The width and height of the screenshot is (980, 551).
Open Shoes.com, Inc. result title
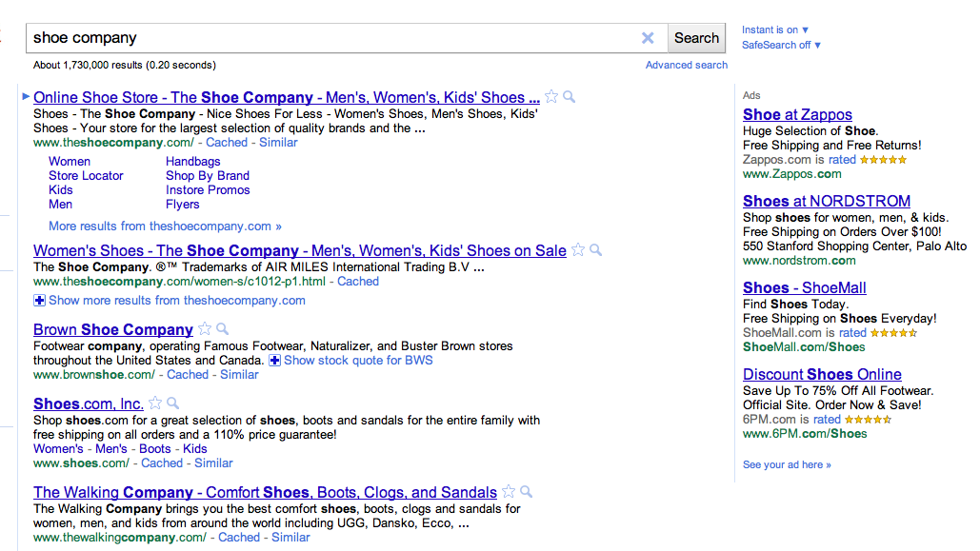(89, 403)
